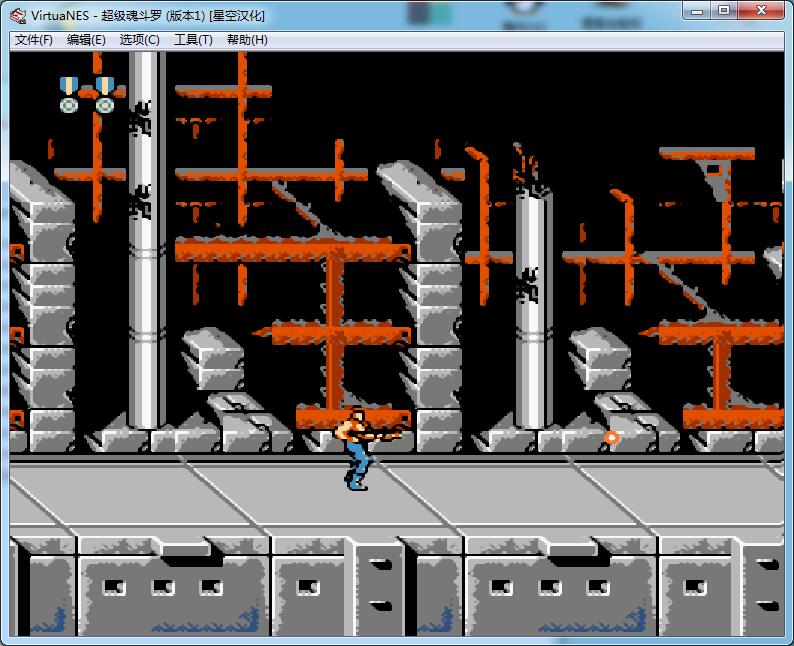The image size is (794, 646).
Task: Open the 文件(F) menu
Action: coord(33,40)
